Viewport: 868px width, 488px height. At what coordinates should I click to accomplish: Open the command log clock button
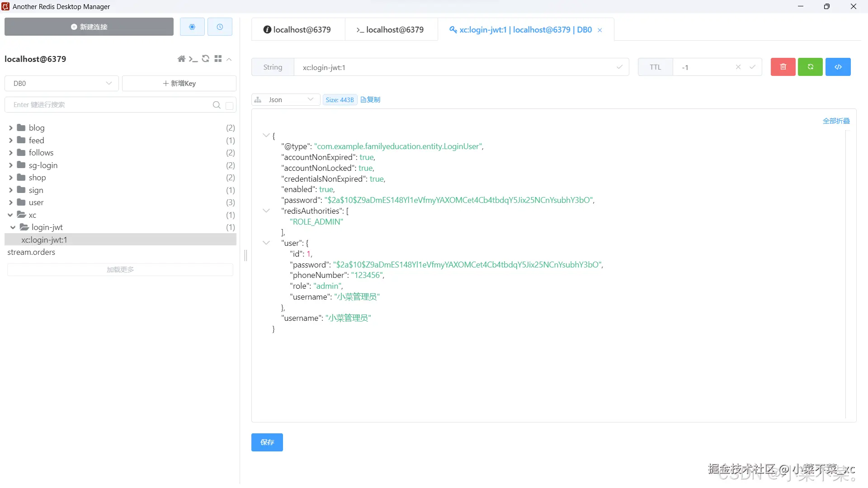coord(220,27)
